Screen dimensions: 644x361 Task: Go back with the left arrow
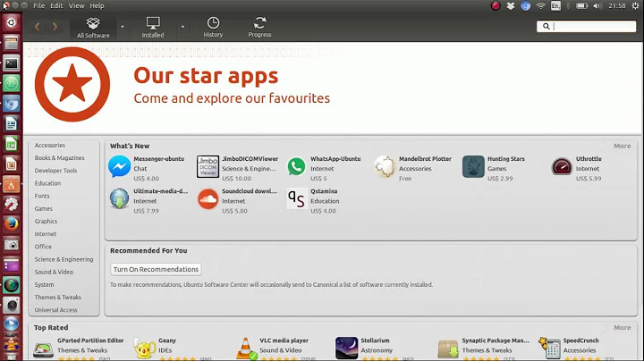click(x=38, y=27)
